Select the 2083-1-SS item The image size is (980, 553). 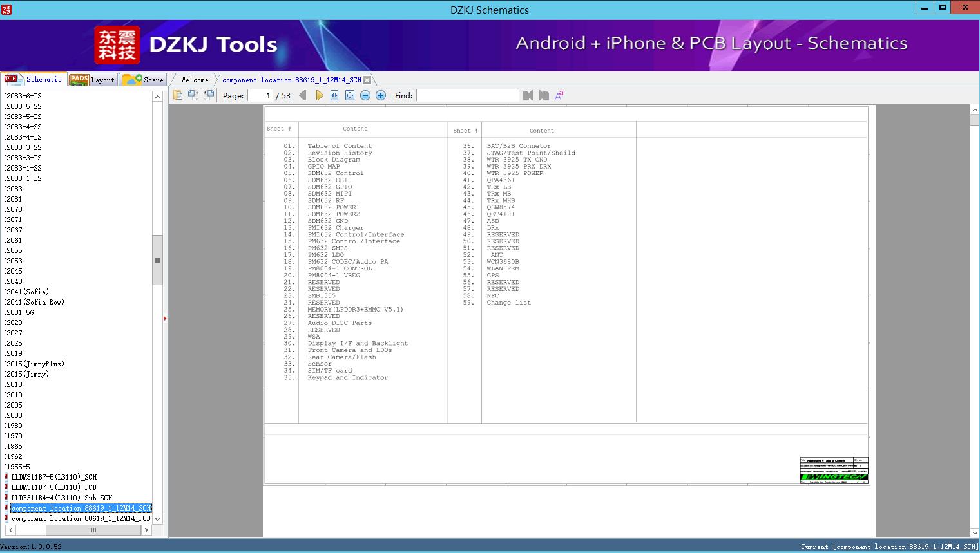pos(24,168)
